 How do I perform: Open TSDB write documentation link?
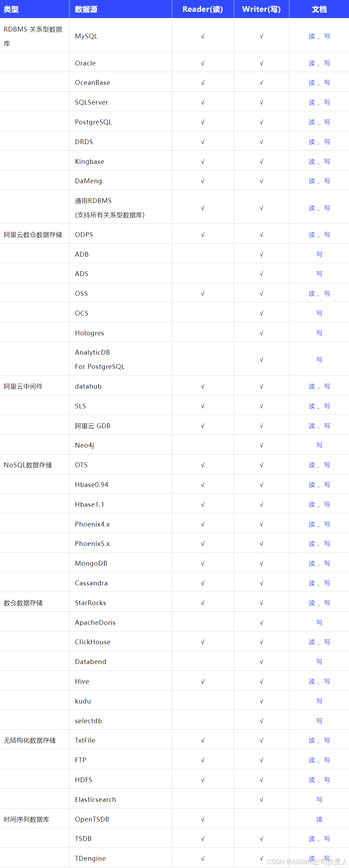point(327,839)
